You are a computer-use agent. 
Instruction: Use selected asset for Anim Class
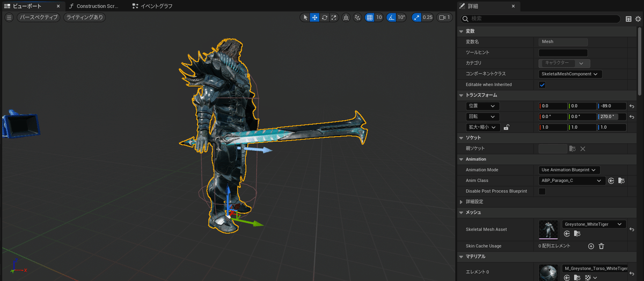[x=611, y=181]
